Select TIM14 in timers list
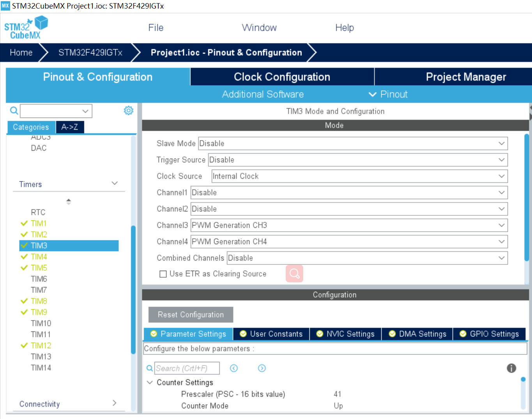 tap(41, 368)
